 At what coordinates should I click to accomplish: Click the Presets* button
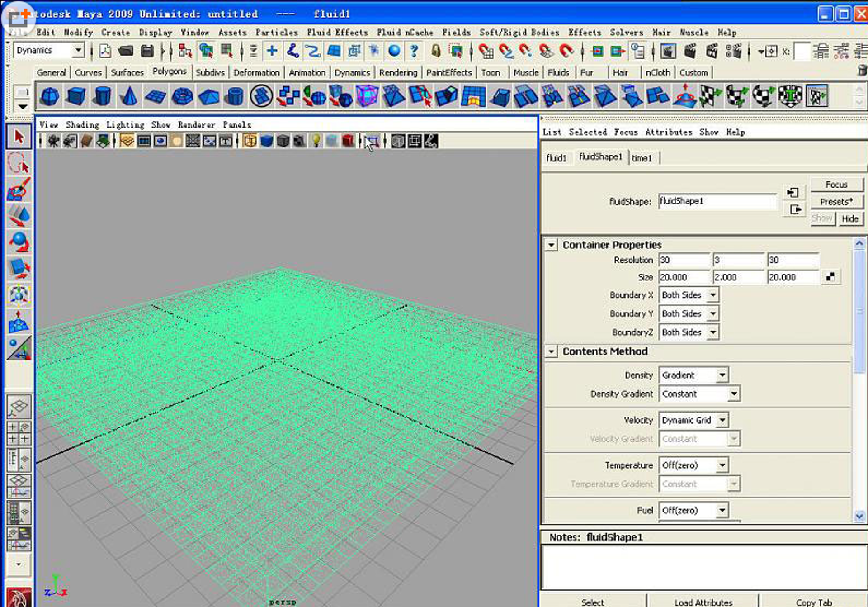836,202
